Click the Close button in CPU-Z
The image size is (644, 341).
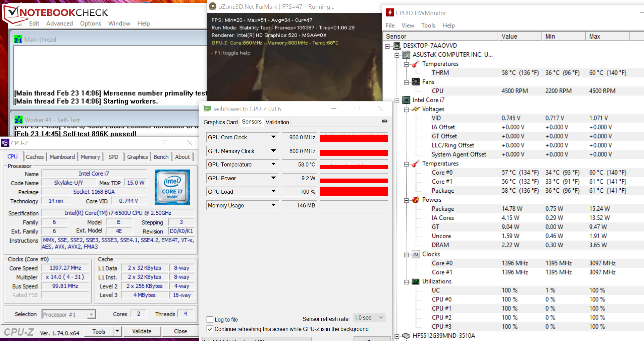(180, 331)
